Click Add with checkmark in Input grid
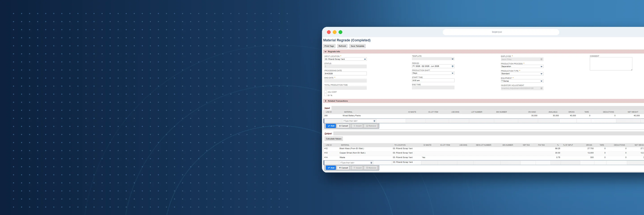This screenshot has height=215, width=644. tap(331, 126)
